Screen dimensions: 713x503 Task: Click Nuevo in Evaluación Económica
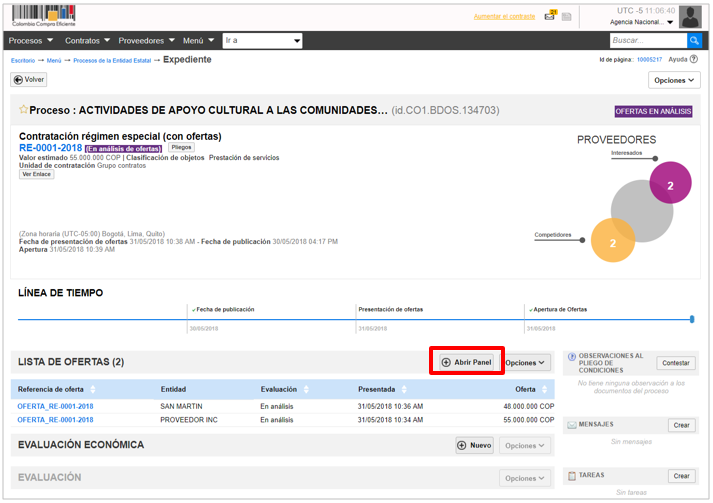tap(474, 446)
